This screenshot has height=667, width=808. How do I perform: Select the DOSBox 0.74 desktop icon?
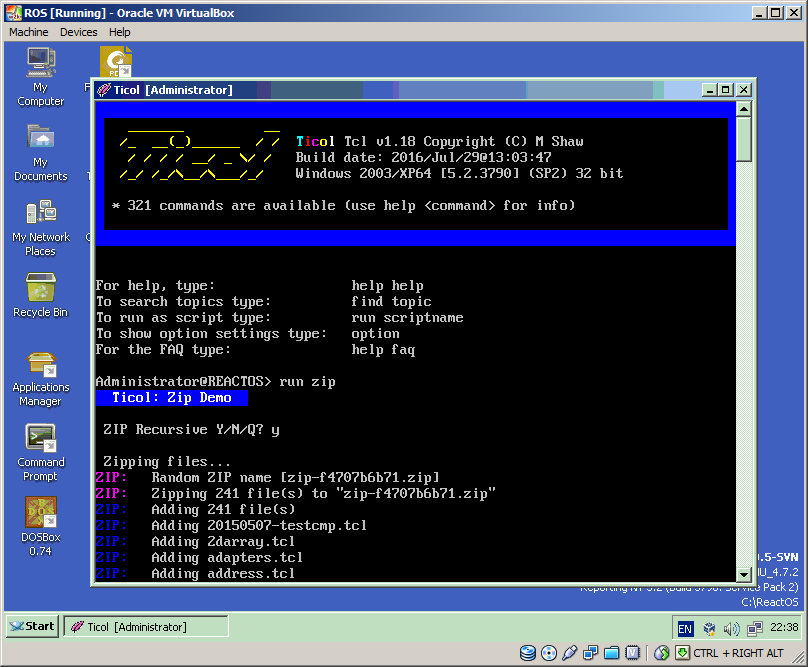tap(41, 527)
